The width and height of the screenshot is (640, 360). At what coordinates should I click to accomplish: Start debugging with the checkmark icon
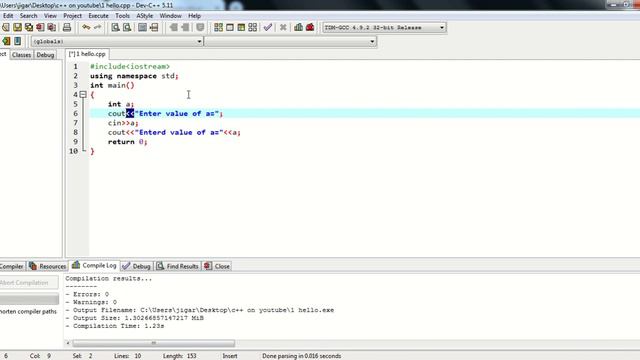pos(268,27)
